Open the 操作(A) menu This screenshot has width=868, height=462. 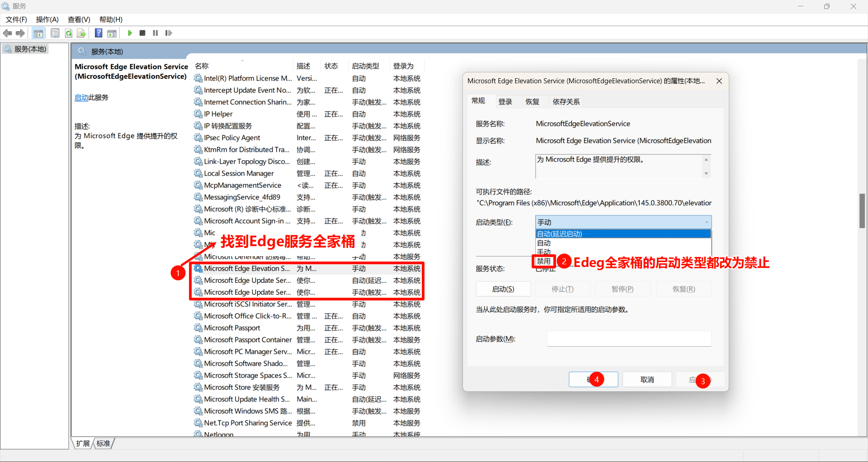[x=47, y=19]
